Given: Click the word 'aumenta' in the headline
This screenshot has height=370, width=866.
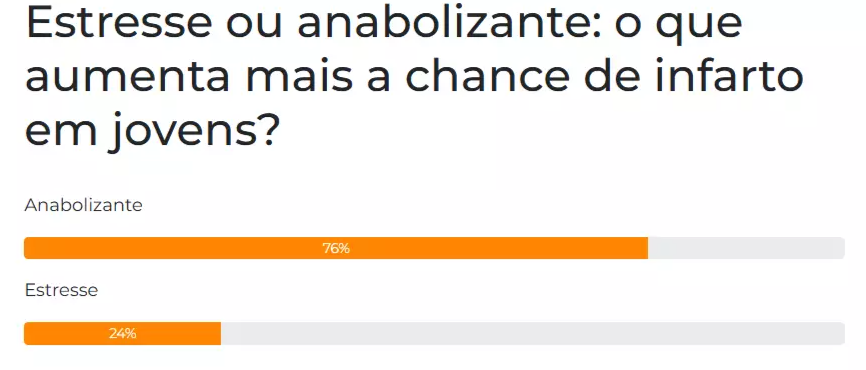Looking at the screenshot, I should 128,78.
